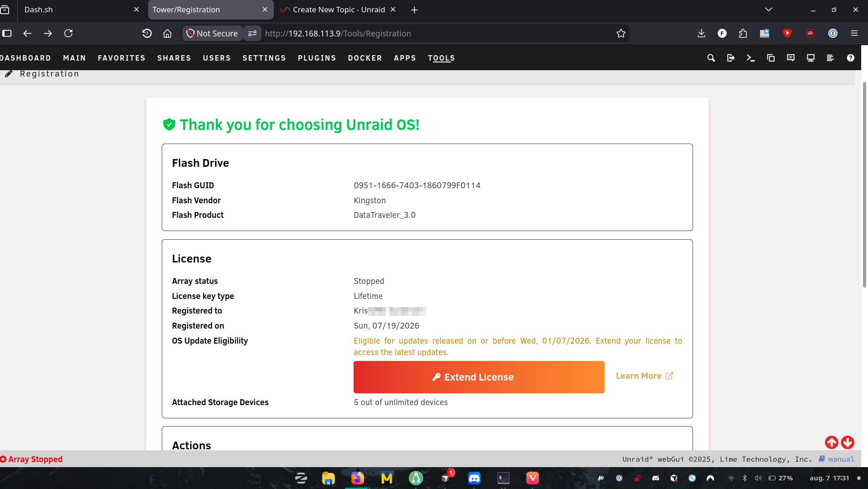The height and width of the screenshot is (489, 868).
Task: Click the red scroll-to-top arrow
Action: [x=832, y=442]
